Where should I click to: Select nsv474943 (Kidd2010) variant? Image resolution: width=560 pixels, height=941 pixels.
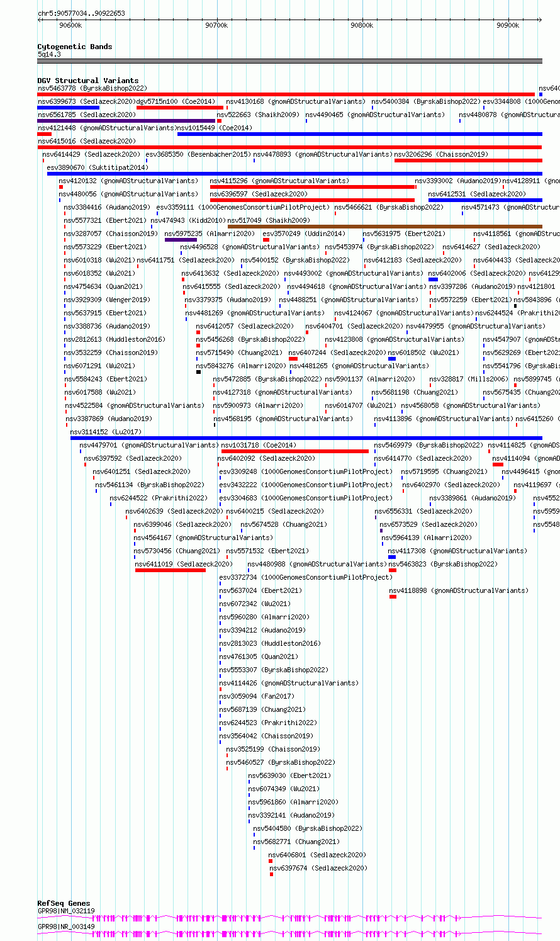(x=188, y=221)
